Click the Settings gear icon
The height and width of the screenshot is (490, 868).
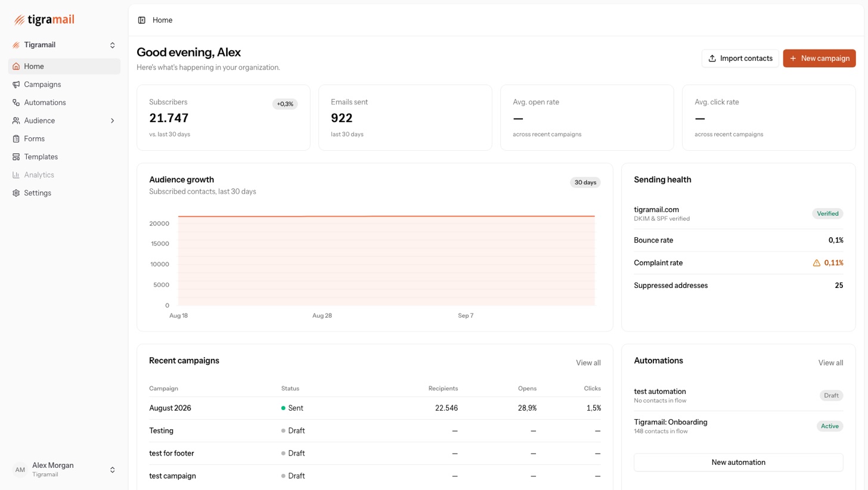coord(16,193)
